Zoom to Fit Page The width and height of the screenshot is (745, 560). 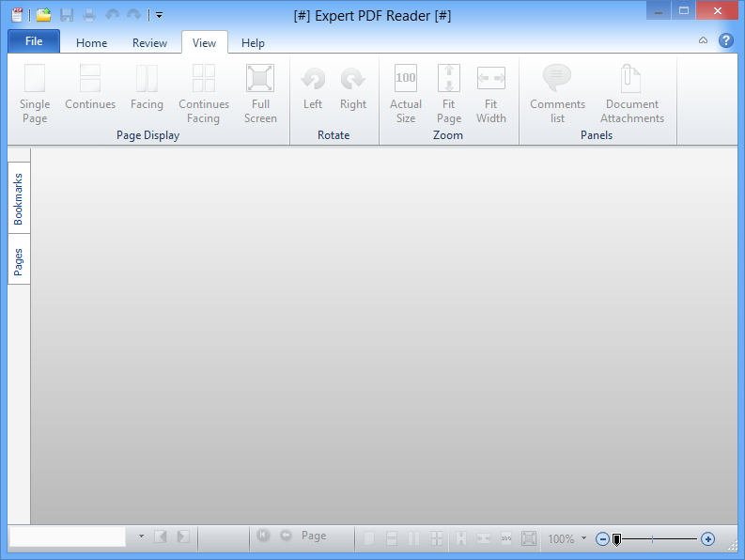point(449,94)
